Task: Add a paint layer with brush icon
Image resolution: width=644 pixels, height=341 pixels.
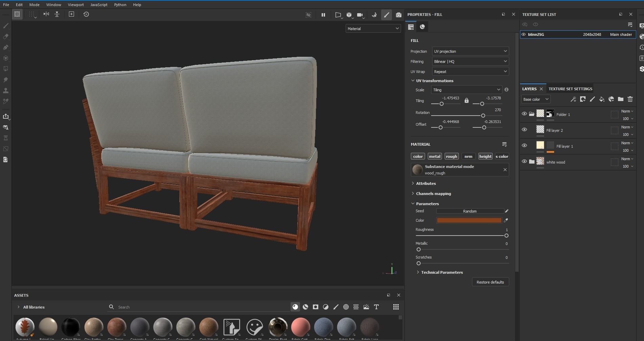Action: 592,99
